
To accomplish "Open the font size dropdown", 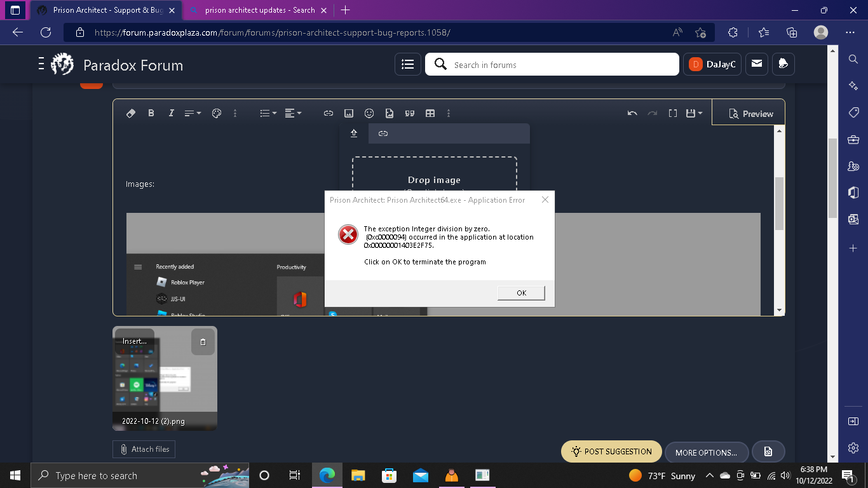I will coord(193,113).
